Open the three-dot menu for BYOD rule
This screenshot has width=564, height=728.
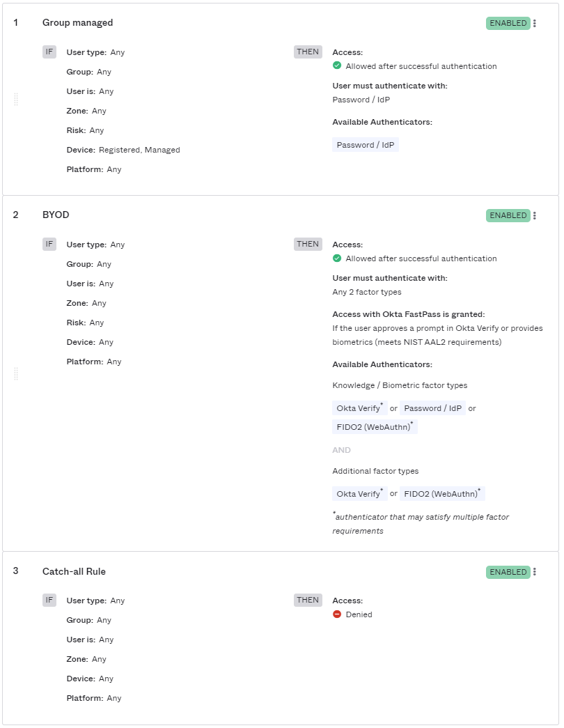(x=535, y=215)
